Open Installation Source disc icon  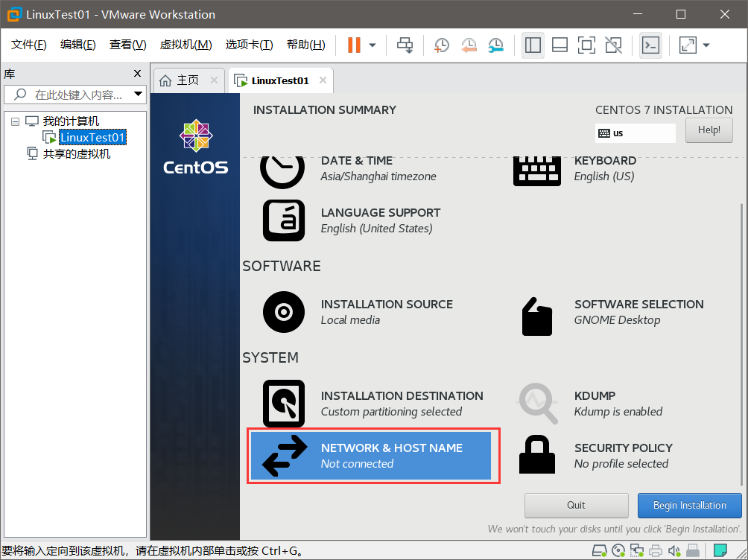click(x=283, y=312)
